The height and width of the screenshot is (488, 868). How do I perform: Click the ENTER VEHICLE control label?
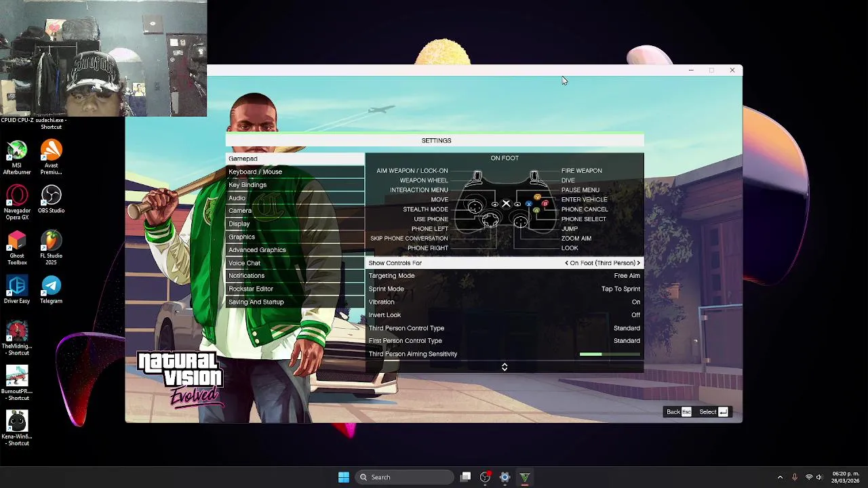tap(584, 200)
